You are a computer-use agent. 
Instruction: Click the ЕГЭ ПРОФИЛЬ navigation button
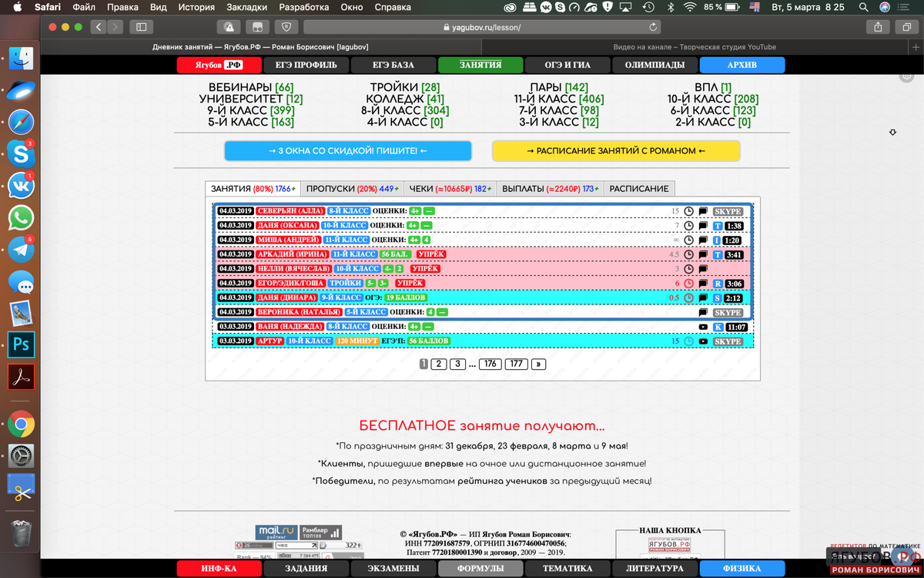[x=306, y=65]
